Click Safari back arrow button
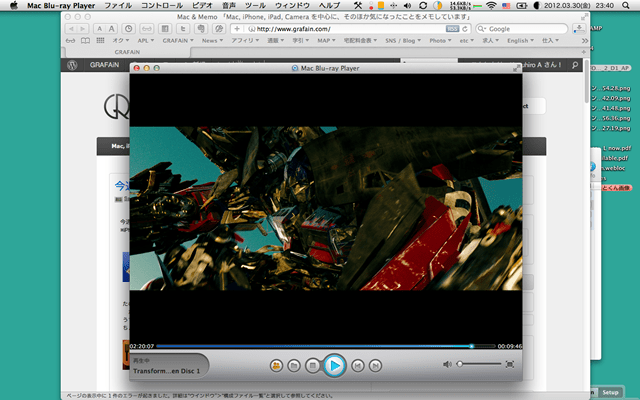Screen dimensions: 640x400 tap(71, 29)
